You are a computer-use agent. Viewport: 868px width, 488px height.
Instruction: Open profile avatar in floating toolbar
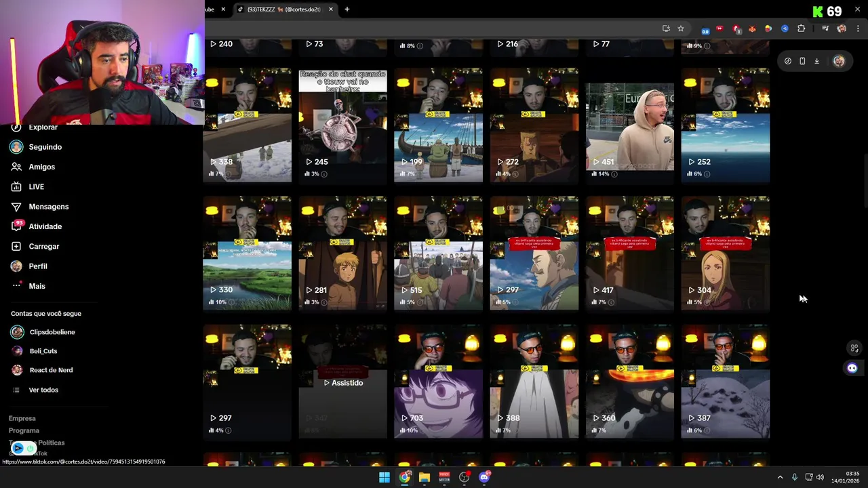839,61
